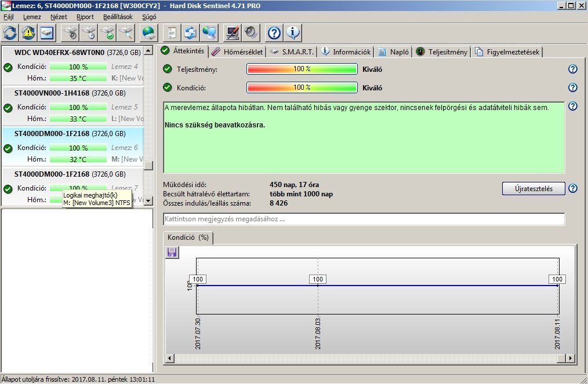The height and width of the screenshot is (384, 588).
Task: Click the disk list scroll up arrow
Action: click(148, 50)
